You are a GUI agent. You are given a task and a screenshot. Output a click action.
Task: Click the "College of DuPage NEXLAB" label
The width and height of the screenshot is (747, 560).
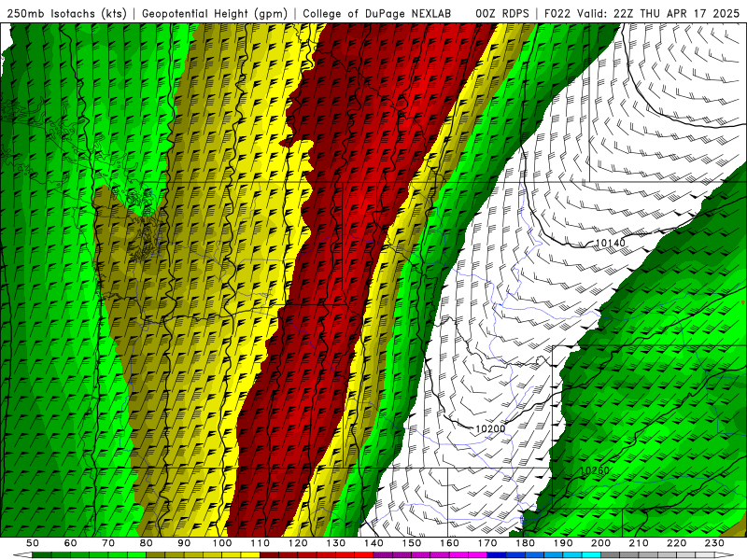[376, 13]
